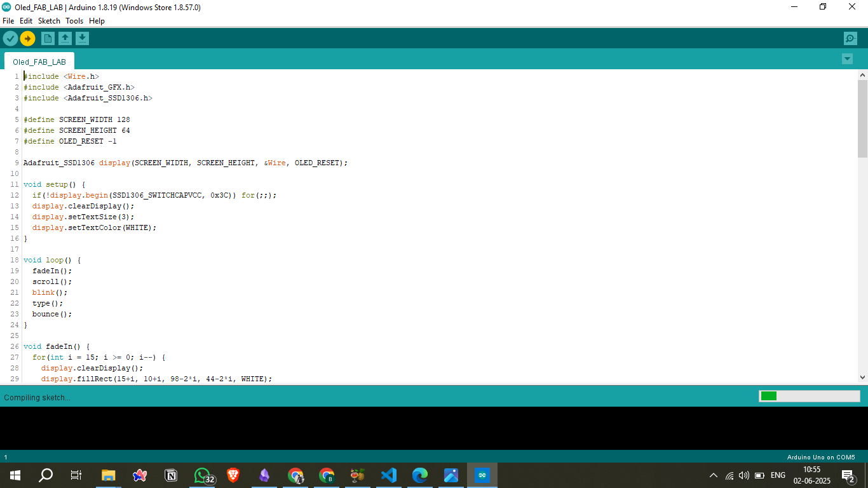868x488 pixels.
Task: Click the Windows Start button
Action: [15, 475]
